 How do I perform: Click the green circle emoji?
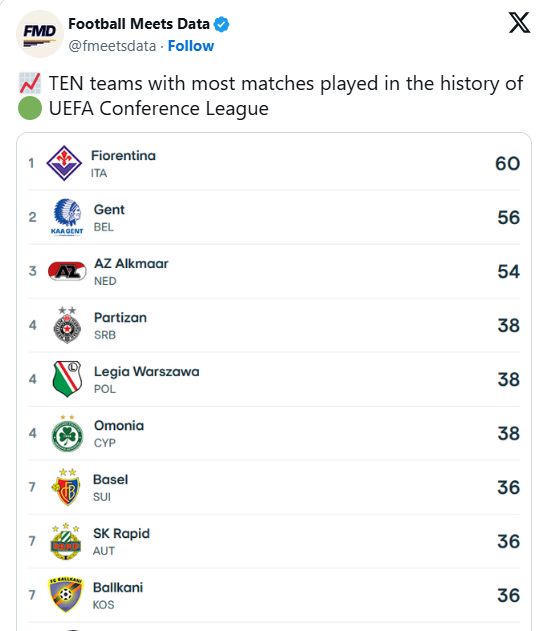tap(30, 108)
